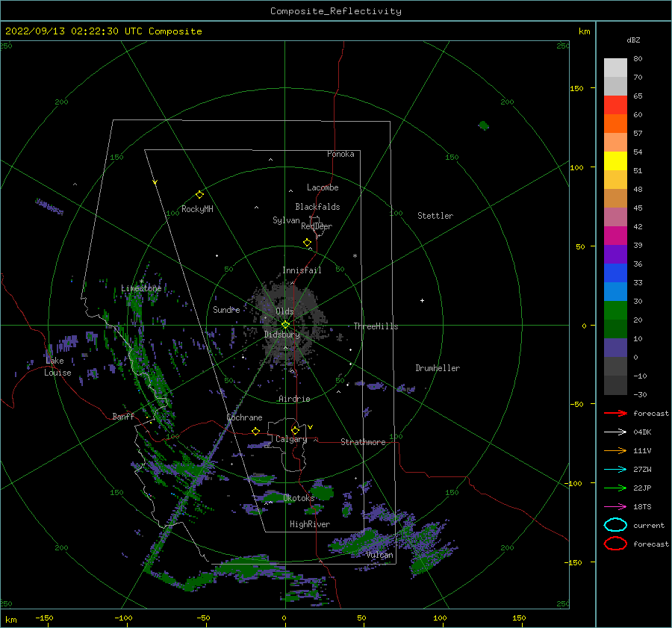
Task: Click the dBZ heading above the color scale
Action: [x=633, y=40]
